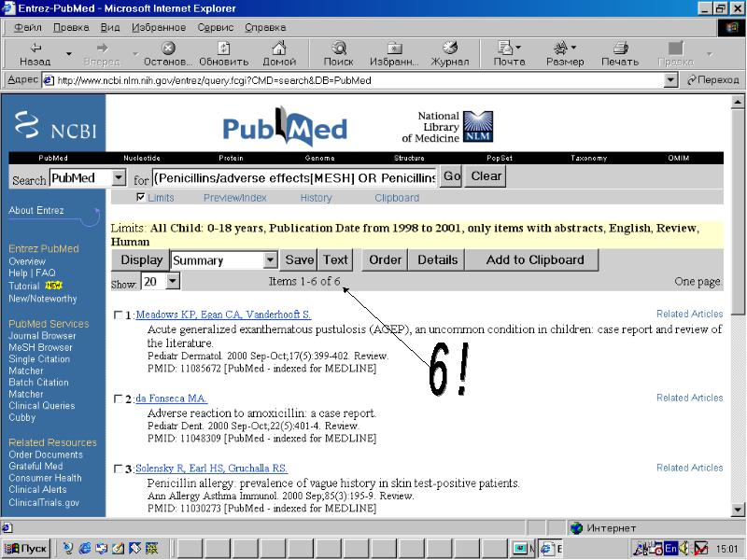Refresh the page using the Обновить icon
This screenshot has width=747, height=560.
point(224,48)
